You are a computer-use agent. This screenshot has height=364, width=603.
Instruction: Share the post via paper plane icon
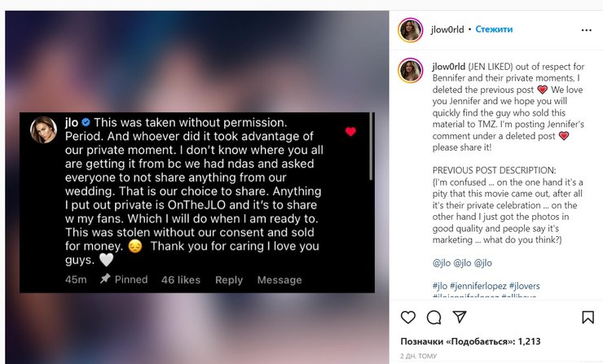coord(459,317)
